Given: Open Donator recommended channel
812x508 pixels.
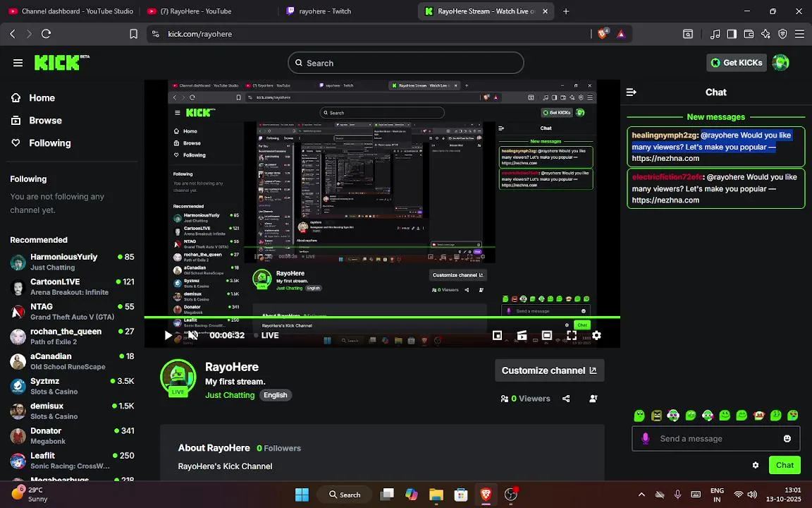Looking at the screenshot, I should tap(72, 436).
